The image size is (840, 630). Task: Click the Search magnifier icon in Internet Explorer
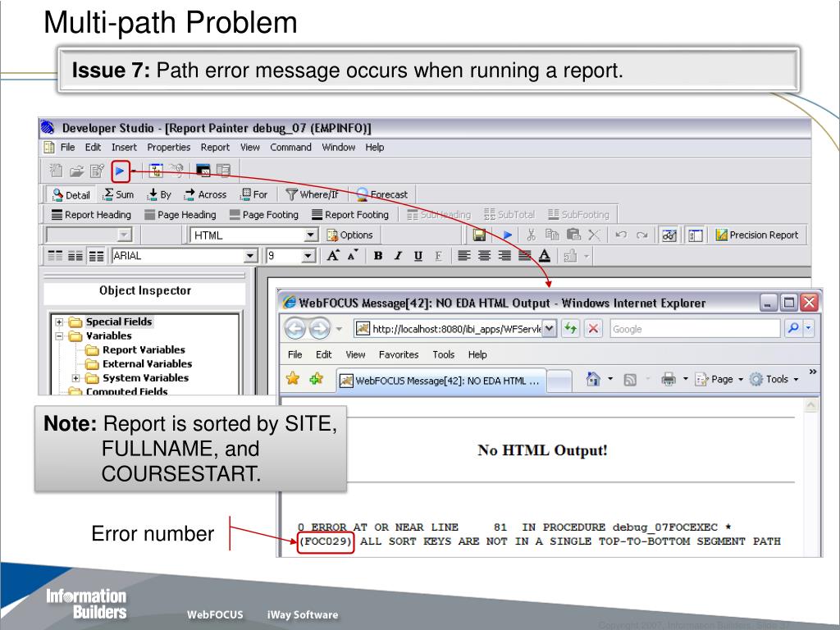tap(793, 328)
